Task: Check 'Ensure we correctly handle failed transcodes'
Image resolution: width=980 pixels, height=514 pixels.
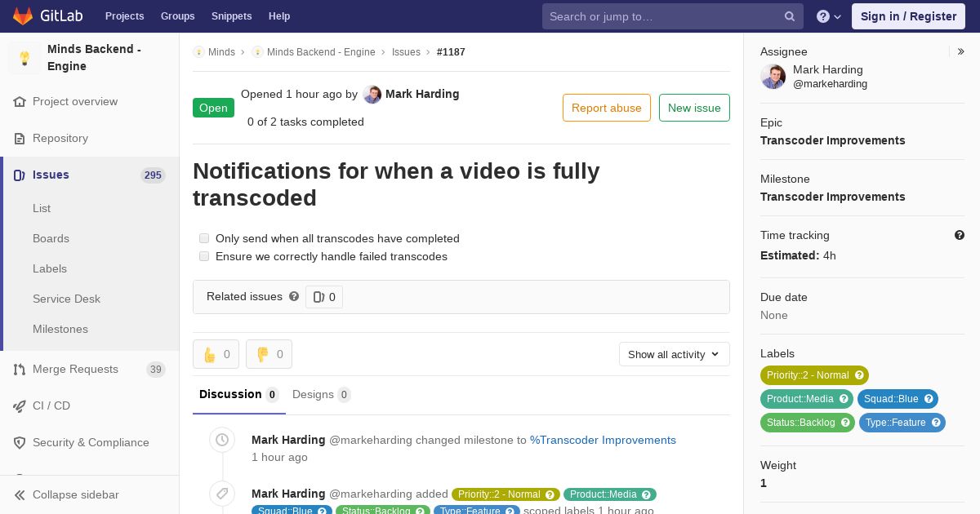Action: [204, 256]
